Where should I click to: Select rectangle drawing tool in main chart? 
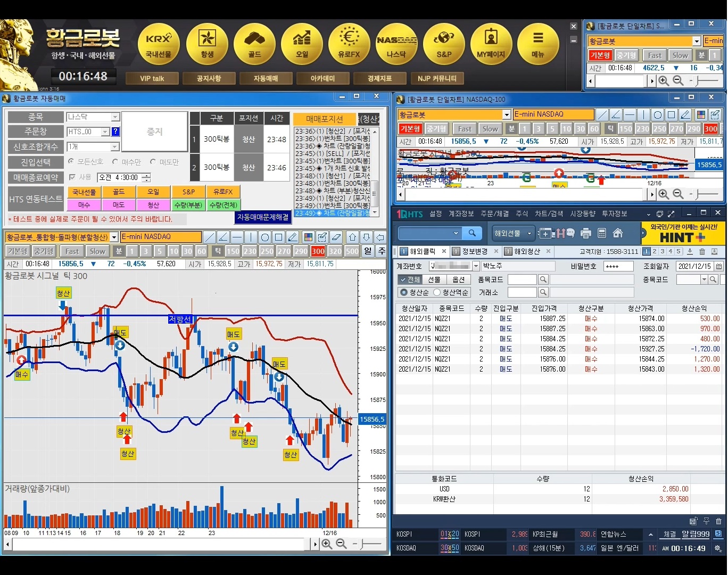pyautogui.click(x=279, y=237)
